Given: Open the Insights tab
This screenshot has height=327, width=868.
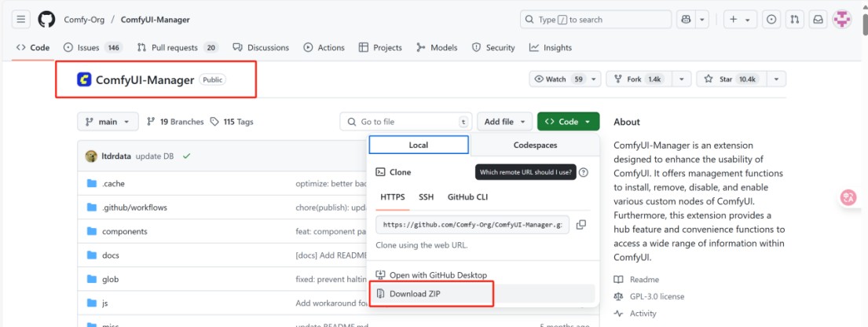Looking at the screenshot, I should [550, 48].
